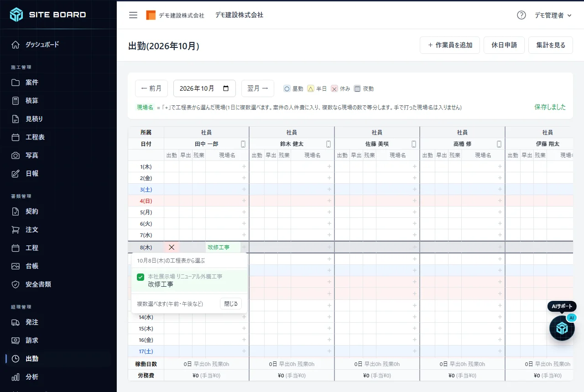Image resolution: width=584 pixels, height=392 pixels.
Task: Click the 発注 truck icon
Action: (x=16, y=322)
